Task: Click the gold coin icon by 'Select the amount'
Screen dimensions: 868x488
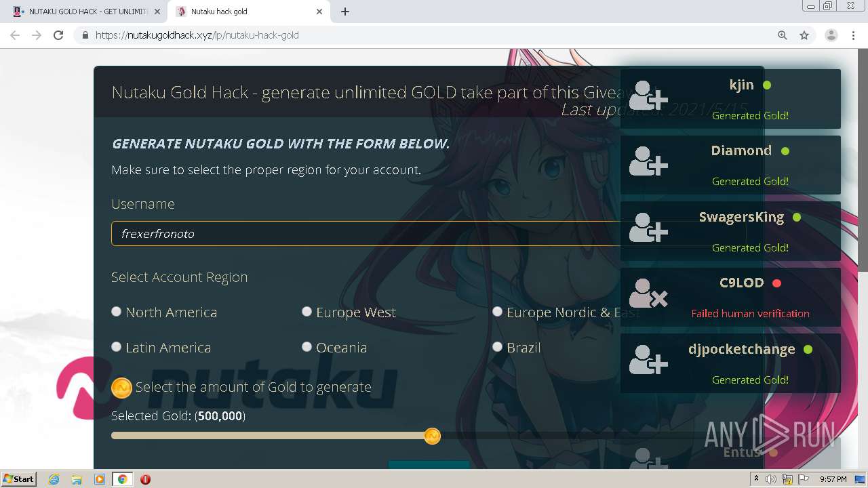Action: coord(121,388)
